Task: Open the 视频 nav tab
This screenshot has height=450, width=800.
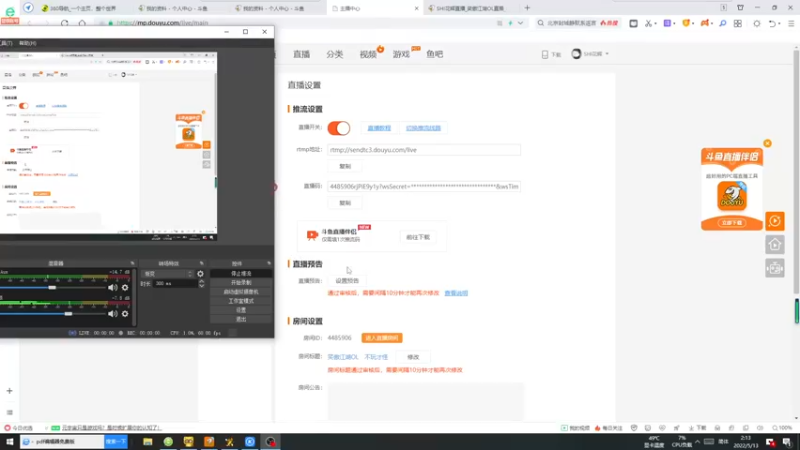Action: coord(368,54)
